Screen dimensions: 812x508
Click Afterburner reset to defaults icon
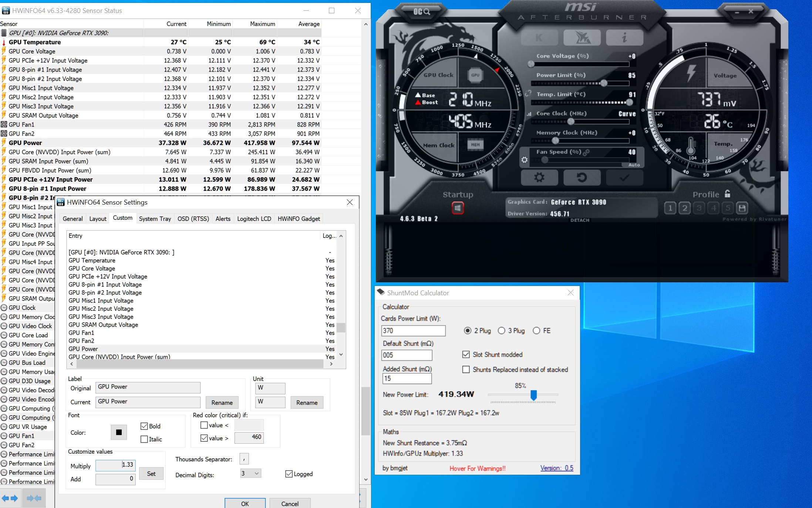click(582, 178)
